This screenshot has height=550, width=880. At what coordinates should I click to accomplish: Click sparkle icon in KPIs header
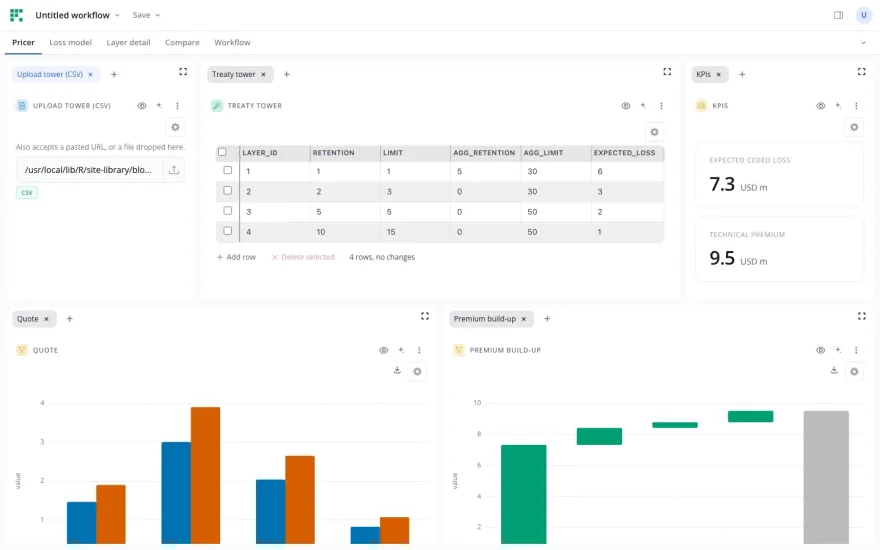pos(838,106)
